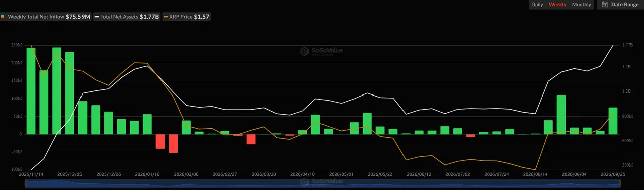Screen dimensions: 644x190
Task: Click the x-axis label 2026/01/16
Action: click(x=147, y=174)
